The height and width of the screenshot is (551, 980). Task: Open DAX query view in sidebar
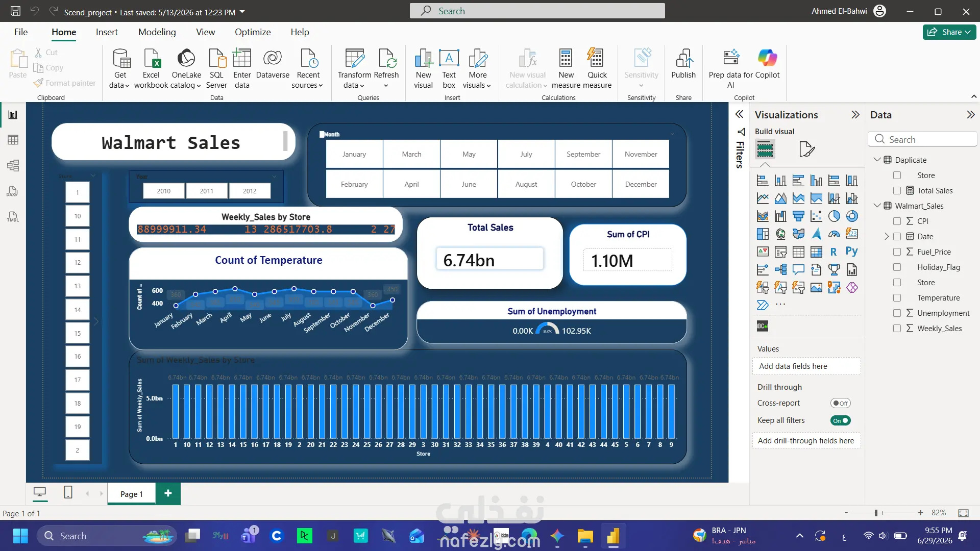click(x=13, y=191)
